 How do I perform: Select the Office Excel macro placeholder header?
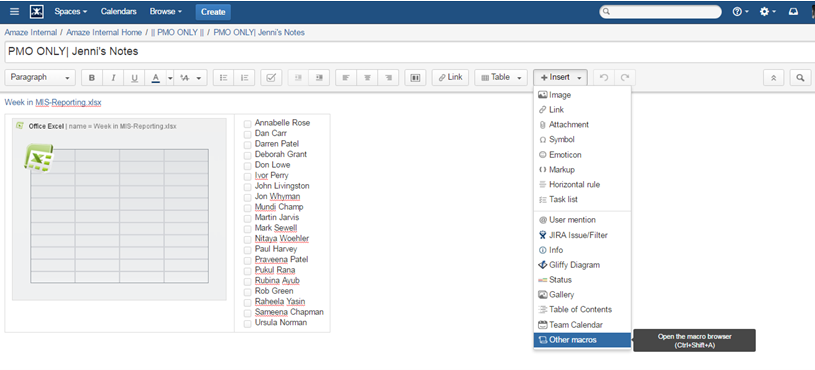(x=119, y=126)
